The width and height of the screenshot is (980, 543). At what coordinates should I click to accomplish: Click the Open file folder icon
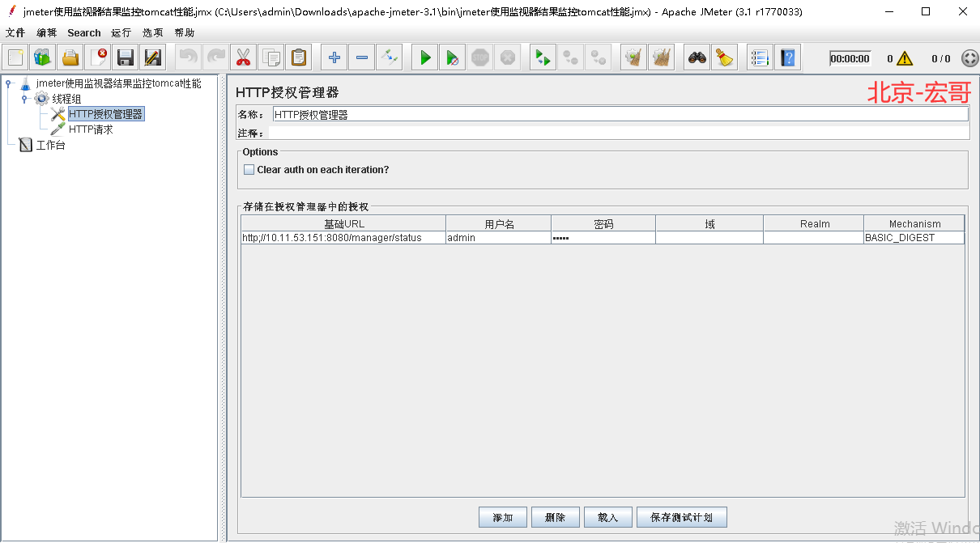point(70,57)
